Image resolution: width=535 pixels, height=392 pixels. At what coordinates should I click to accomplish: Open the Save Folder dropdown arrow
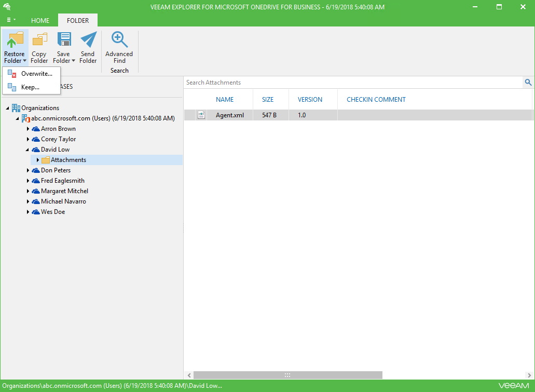(73, 61)
